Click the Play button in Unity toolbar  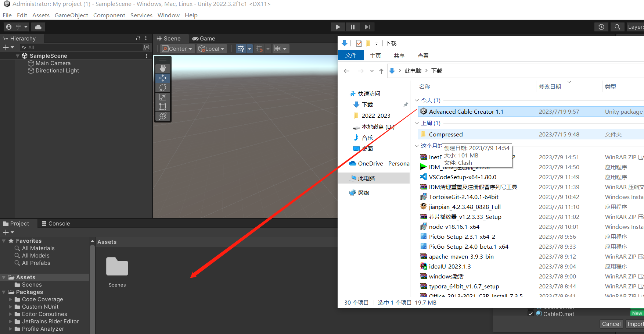(x=338, y=27)
